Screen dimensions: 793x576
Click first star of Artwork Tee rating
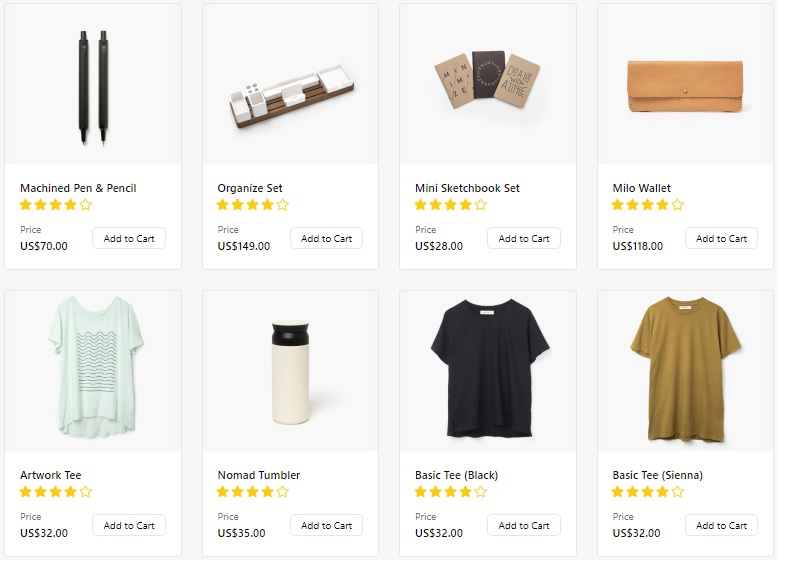click(x=25, y=492)
